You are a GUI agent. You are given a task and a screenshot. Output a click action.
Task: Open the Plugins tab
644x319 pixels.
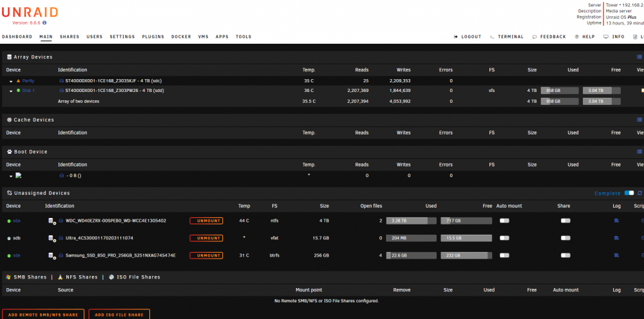pyautogui.click(x=153, y=37)
